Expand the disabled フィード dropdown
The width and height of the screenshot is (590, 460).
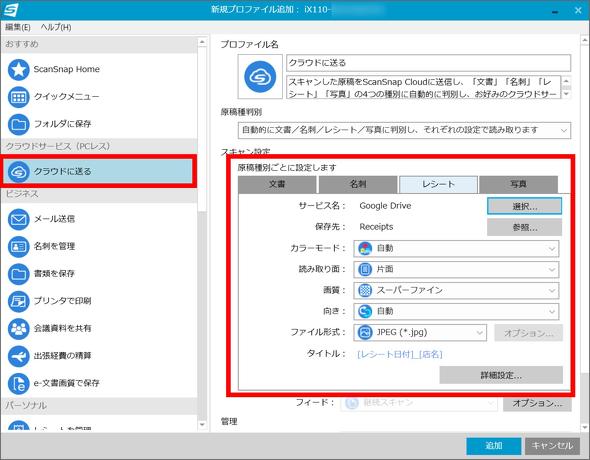[419, 403]
